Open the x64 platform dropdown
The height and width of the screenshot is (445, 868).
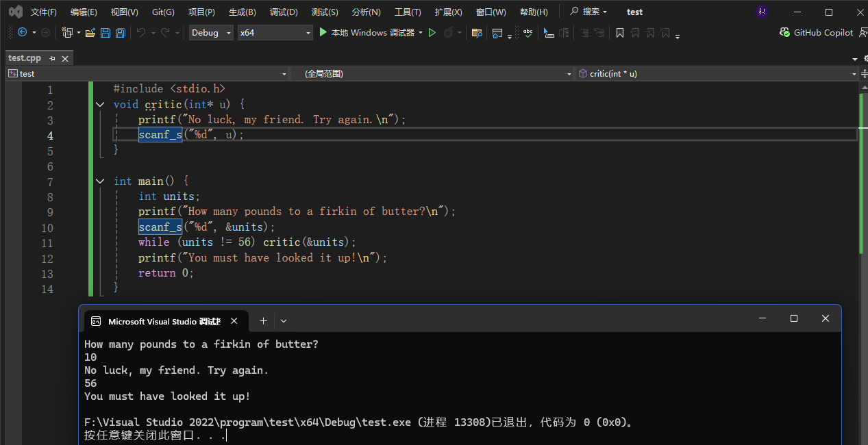point(275,32)
